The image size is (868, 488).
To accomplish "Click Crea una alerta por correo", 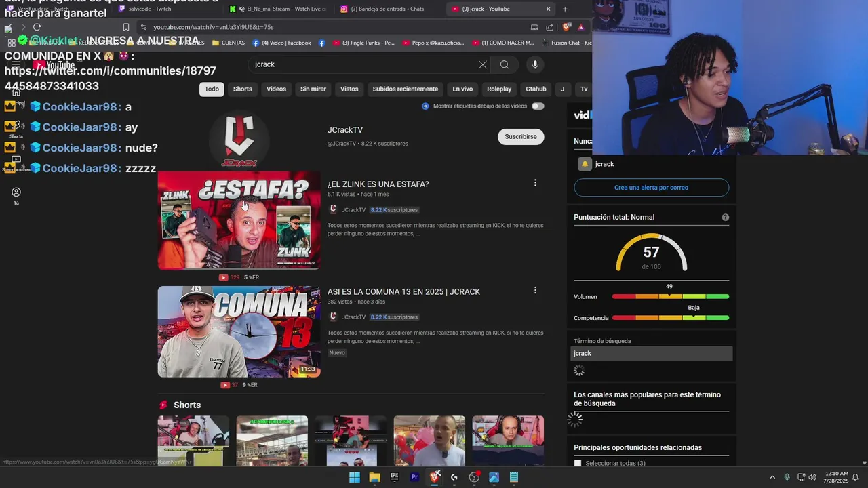I will [651, 188].
